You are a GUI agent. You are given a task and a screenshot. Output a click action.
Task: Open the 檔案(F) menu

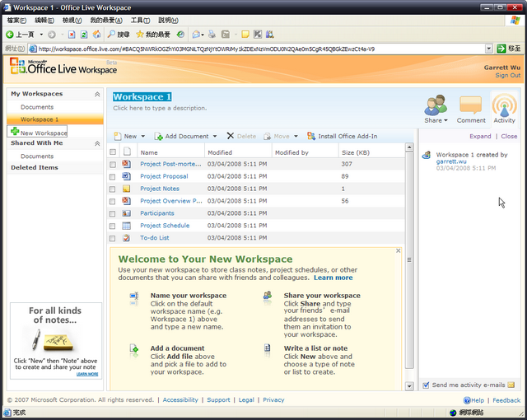pyautogui.click(x=16, y=20)
